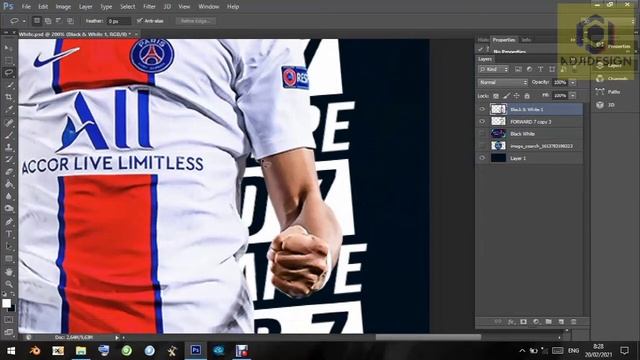Viewport: 640px width, 360px height.
Task: Hide the FORWARD 7 copy 2 layer
Action: click(x=482, y=122)
